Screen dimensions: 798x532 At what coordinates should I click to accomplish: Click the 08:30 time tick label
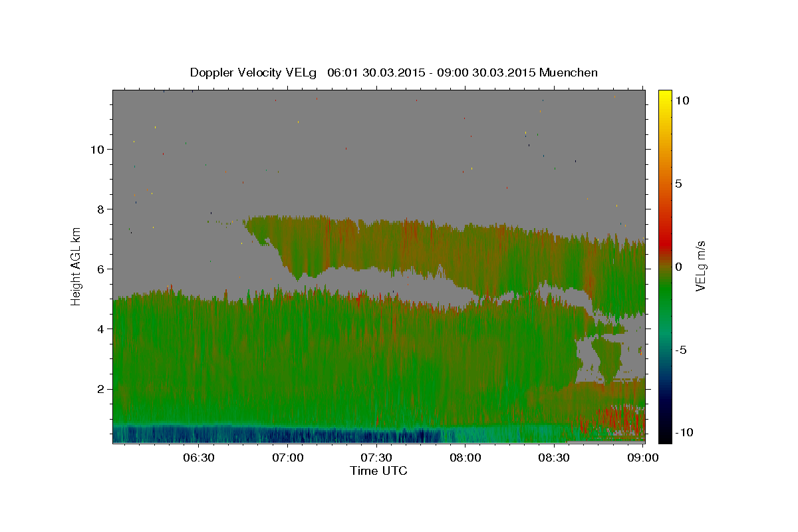tap(554, 458)
